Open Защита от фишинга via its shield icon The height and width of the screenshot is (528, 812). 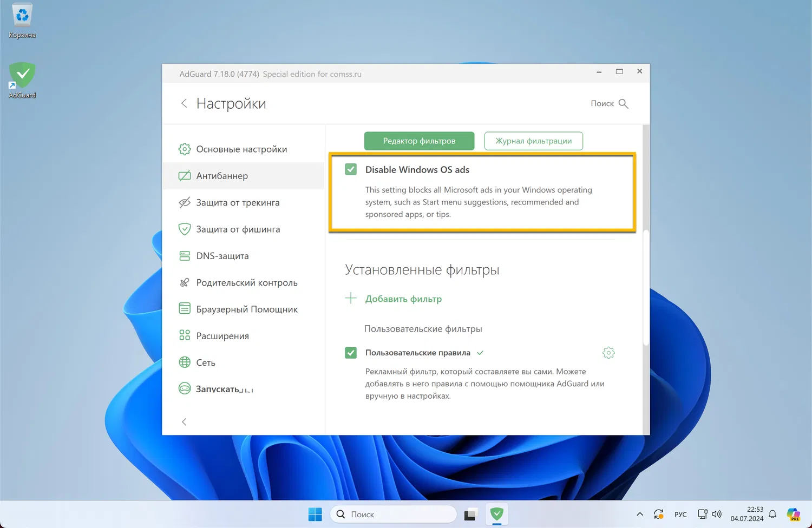[x=185, y=229]
